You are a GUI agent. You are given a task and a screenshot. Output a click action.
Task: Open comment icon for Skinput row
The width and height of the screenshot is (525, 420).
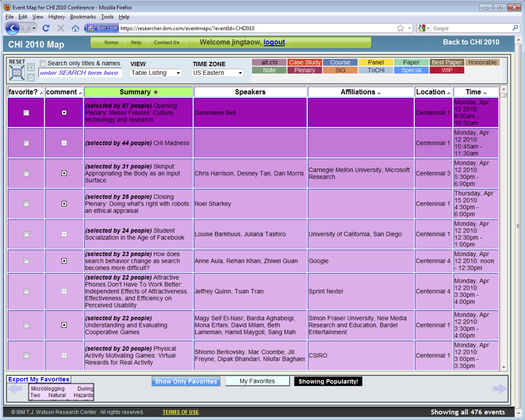pos(64,173)
